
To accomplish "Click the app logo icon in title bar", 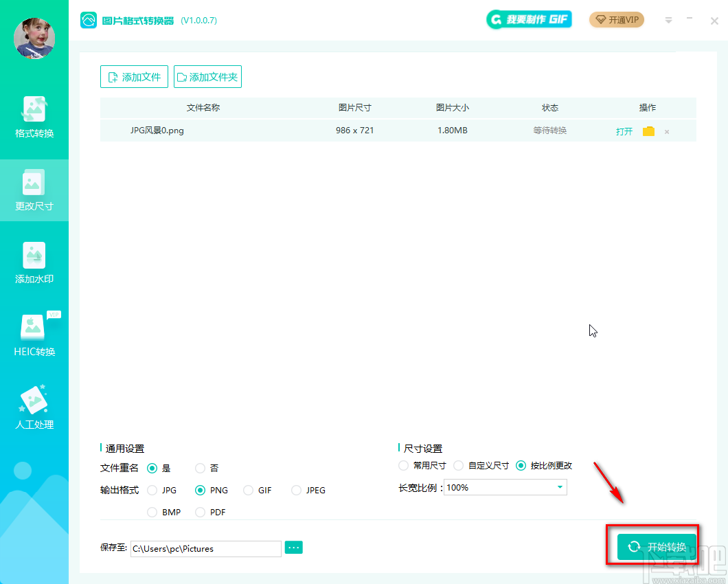I will click(88, 20).
